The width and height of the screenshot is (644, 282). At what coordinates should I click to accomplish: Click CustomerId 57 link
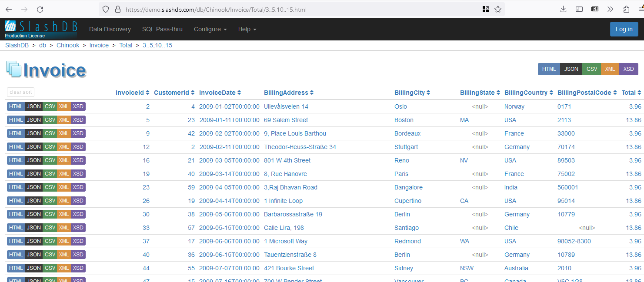click(x=191, y=228)
